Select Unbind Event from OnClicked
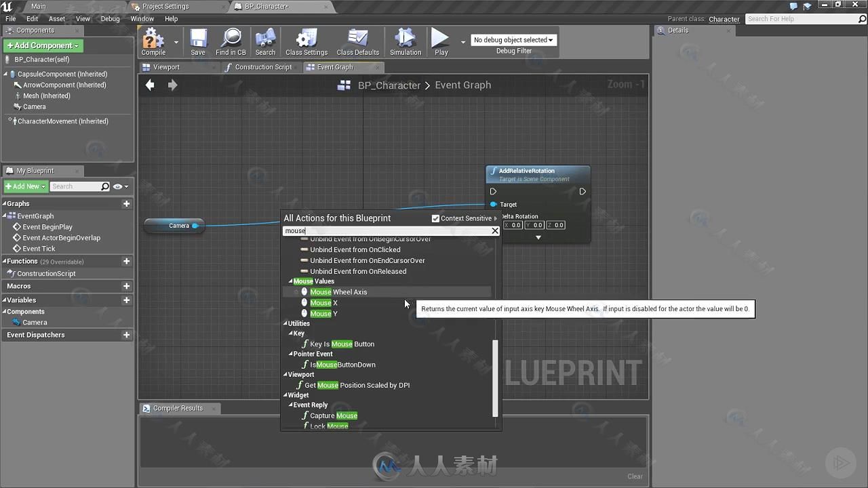Viewport: 868px width, 488px height. point(355,250)
